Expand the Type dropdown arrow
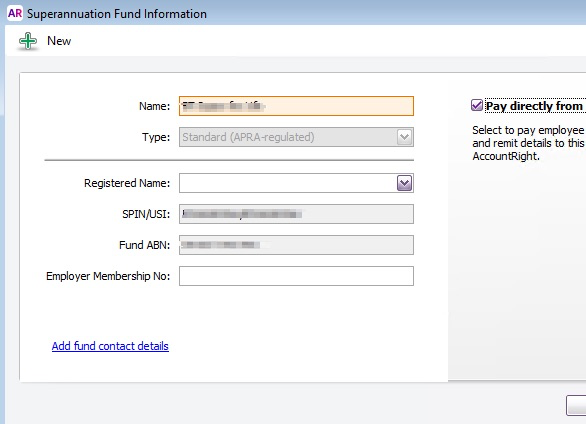Viewport: 586px width, 424px height. [404, 137]
